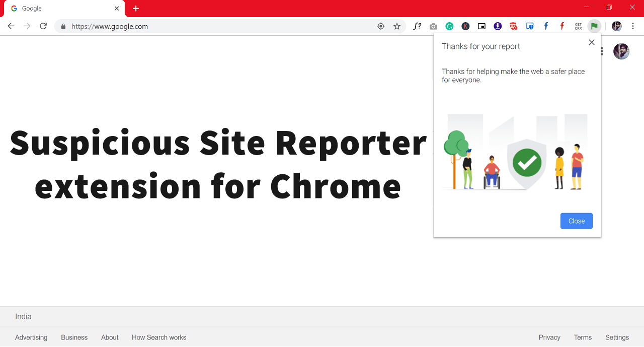
Task: Open the Chrome profile avatar in toolbar
Action: tap(617, 26)
